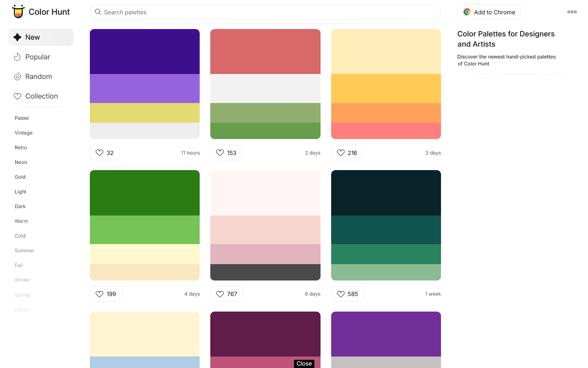Screen dimensions: 588x368
Task: Click the search magnifier icon
Action: tap(98, 12)
